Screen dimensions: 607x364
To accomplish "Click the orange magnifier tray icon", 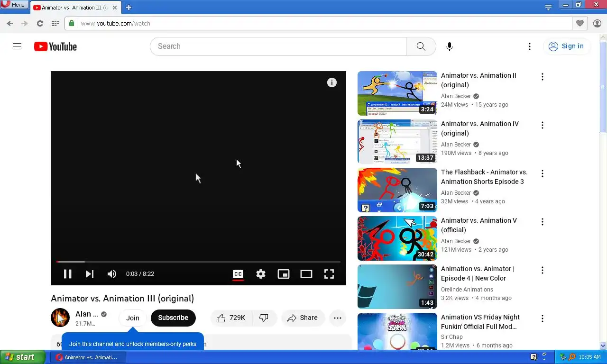I will (572, 357).
